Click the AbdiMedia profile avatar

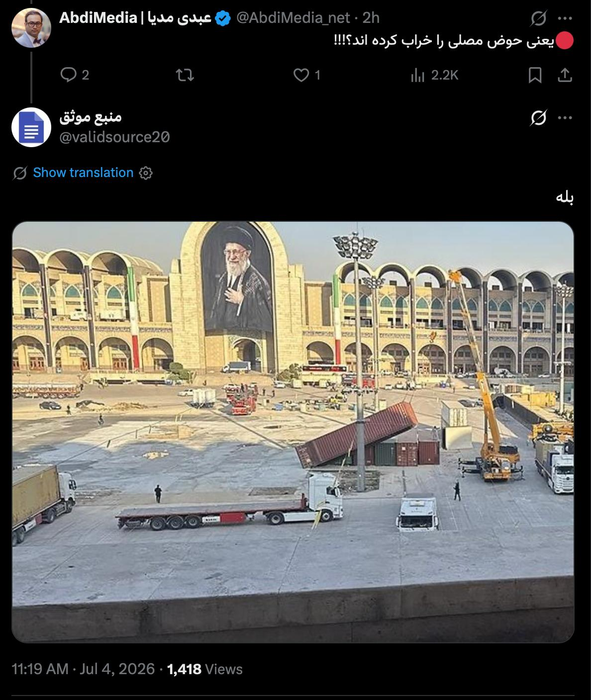31,28
